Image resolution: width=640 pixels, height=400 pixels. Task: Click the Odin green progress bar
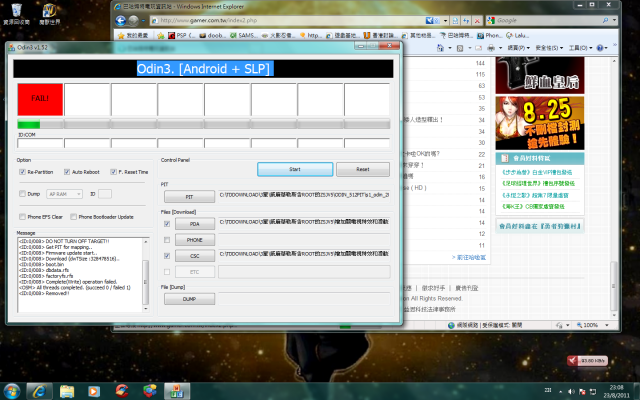40,124
